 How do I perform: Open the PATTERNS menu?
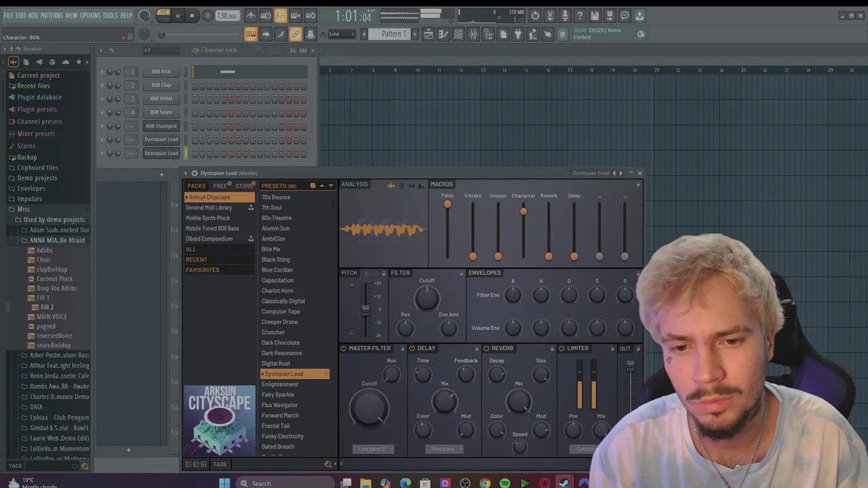tap(52, 16)
